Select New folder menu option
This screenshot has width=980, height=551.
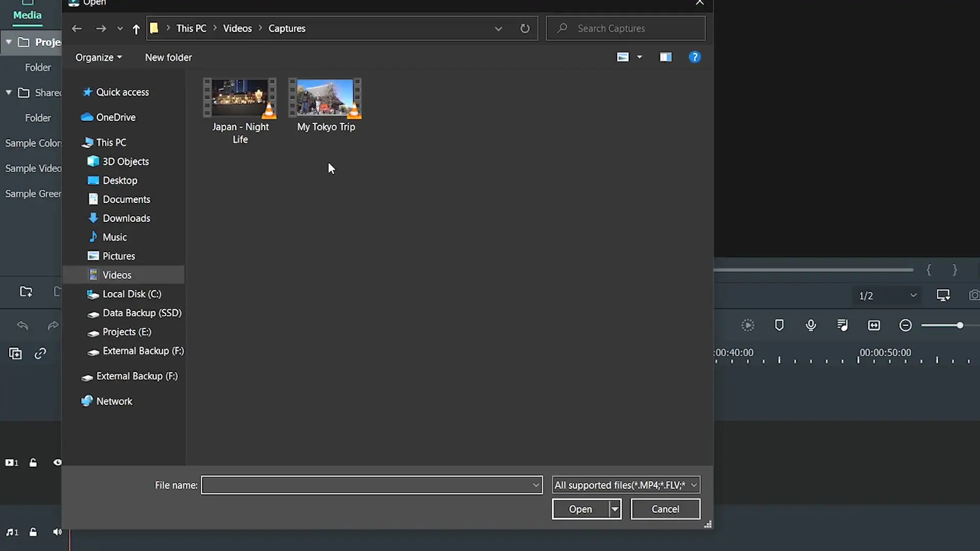pos(168,57)
